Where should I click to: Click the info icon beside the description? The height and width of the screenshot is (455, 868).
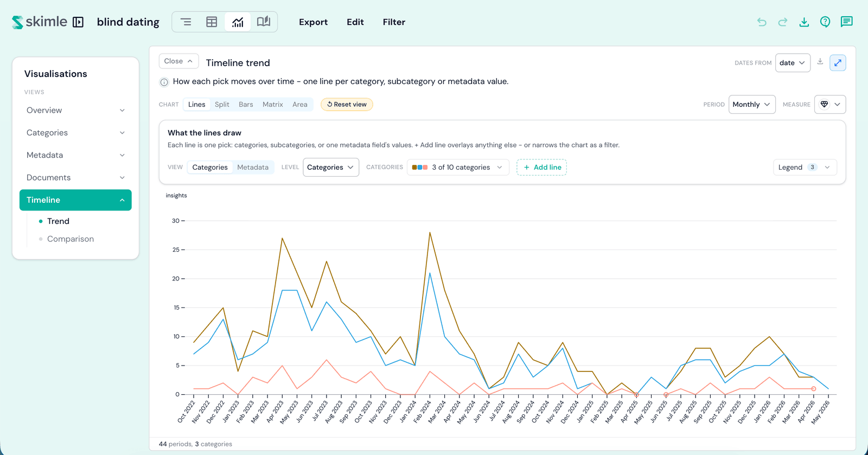tap(164, 82)
